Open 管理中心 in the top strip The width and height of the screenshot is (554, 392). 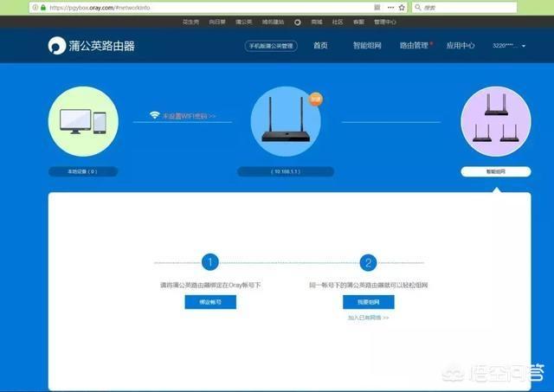(x=385, y=22)
